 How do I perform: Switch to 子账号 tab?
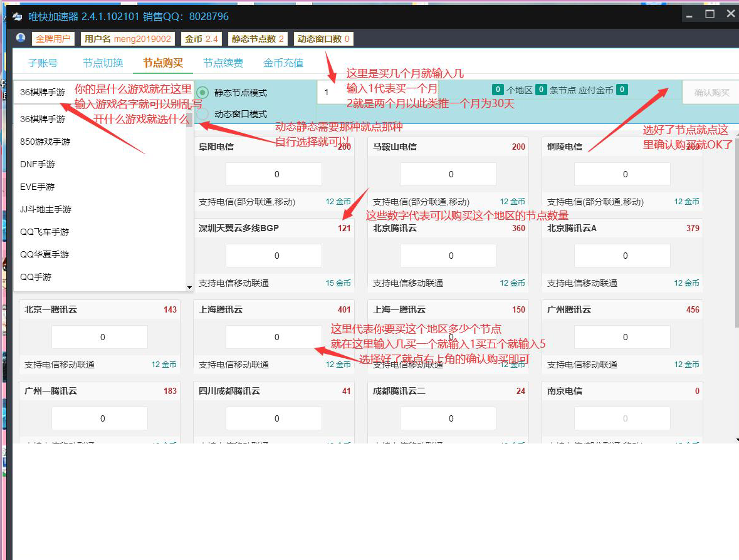pos(43,63)
